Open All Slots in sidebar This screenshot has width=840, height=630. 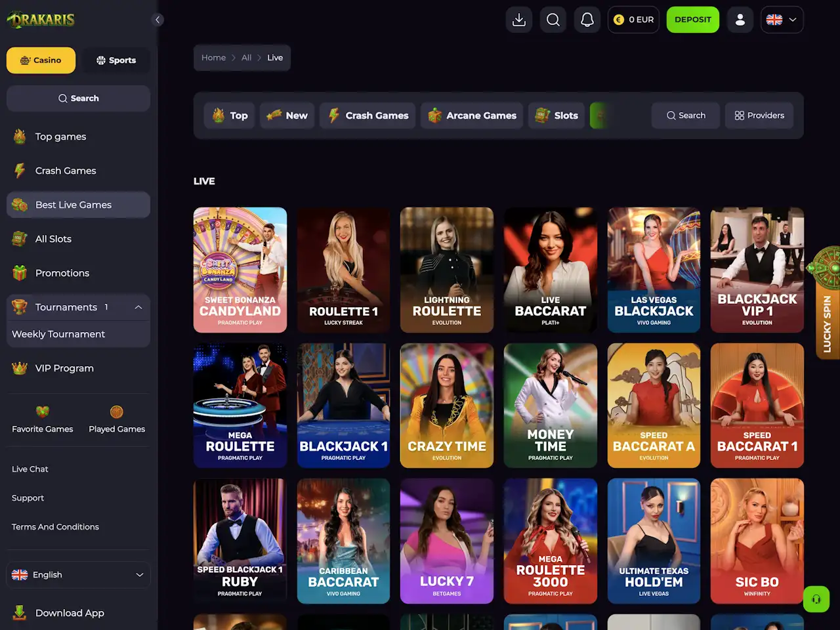(x=78, y=239)
